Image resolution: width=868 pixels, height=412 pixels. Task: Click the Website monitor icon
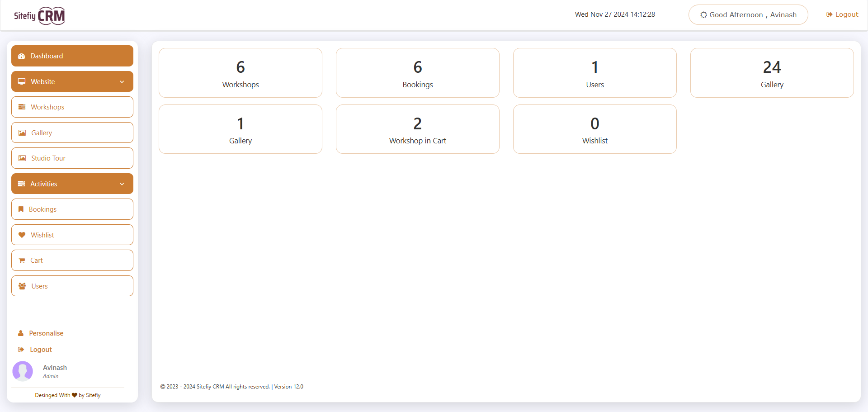click(x=22, y=82)
